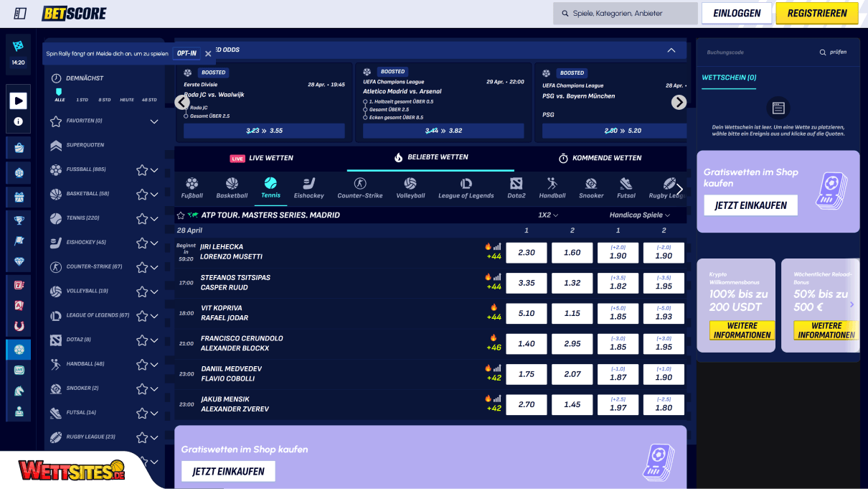
Task: Select the Fußball sport icon in sports bar
Action: tap(192, 184)
